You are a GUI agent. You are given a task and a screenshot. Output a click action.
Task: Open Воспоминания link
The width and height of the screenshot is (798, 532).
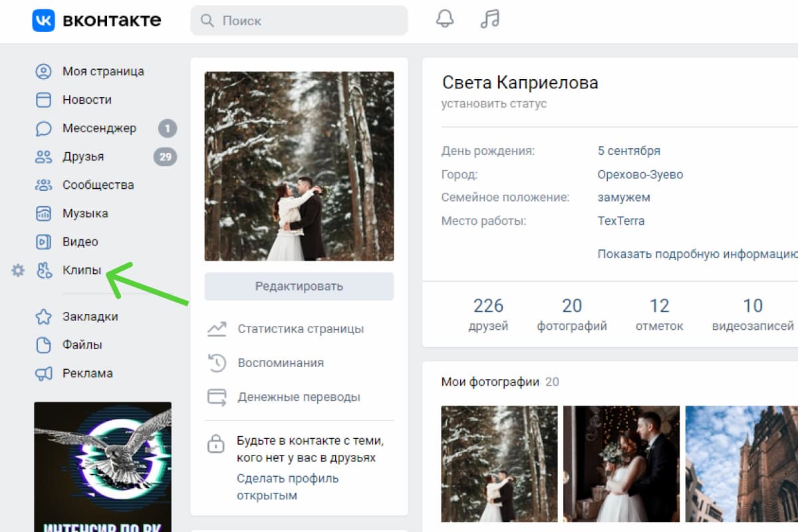(x=280, y=363)
